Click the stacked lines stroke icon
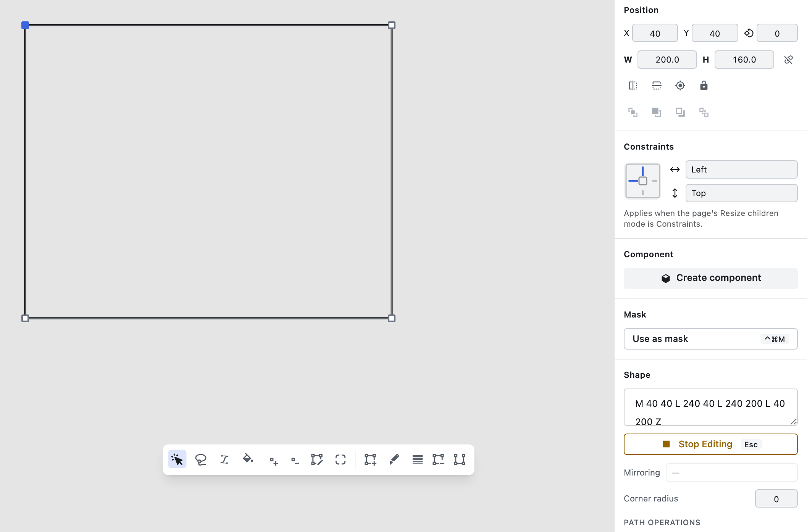The height and width of the screenshot is (532, 807). pos(418,459)
